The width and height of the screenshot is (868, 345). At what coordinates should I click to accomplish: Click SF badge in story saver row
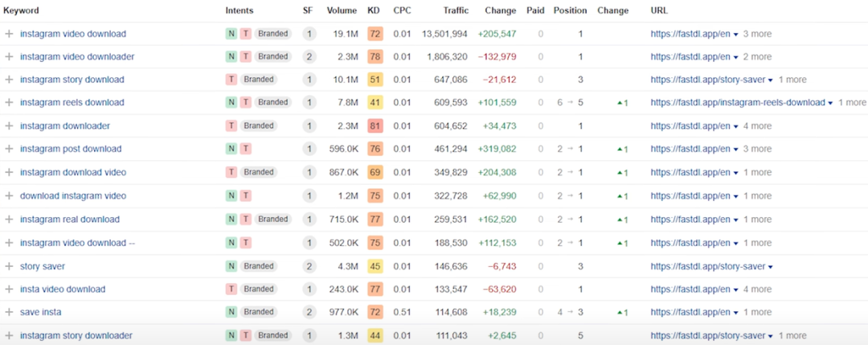(x=309, y=266)
